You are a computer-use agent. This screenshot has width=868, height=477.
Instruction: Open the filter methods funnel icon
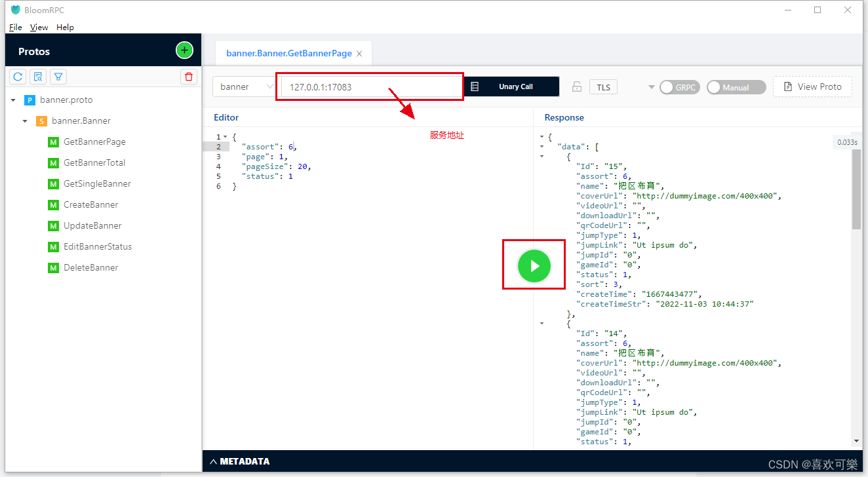pos(58,77)
